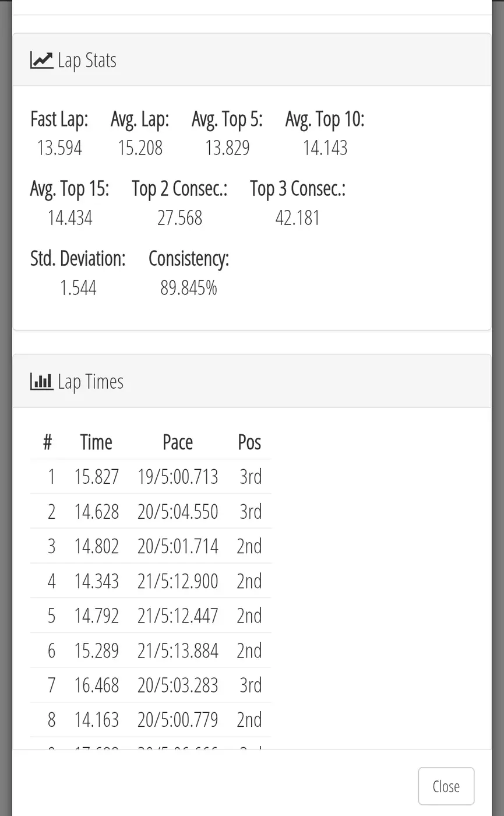Click lap 8 pace 20/5:00.779
The image size is (504, 816).
pyautogui.click(x=178, y=720)
